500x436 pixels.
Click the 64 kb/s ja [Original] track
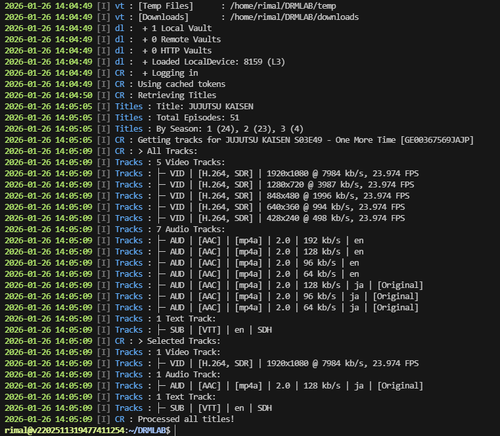point(288,307)
